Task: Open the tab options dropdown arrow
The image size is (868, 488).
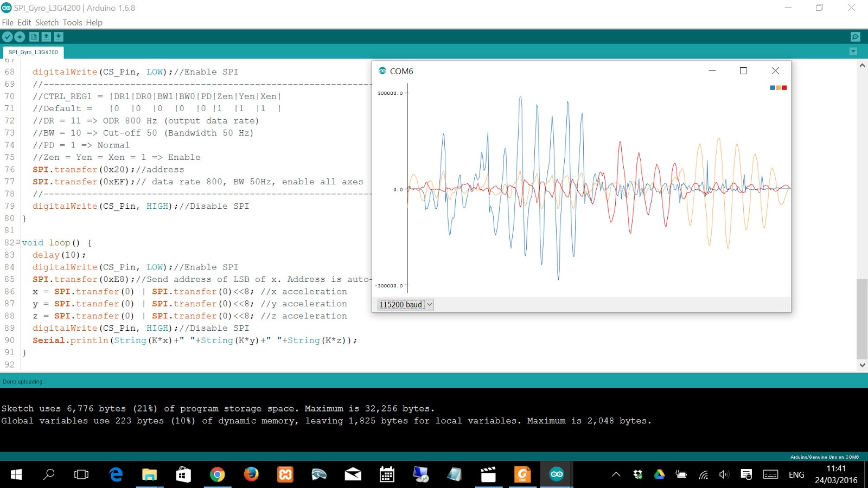Action: point(853,52)
